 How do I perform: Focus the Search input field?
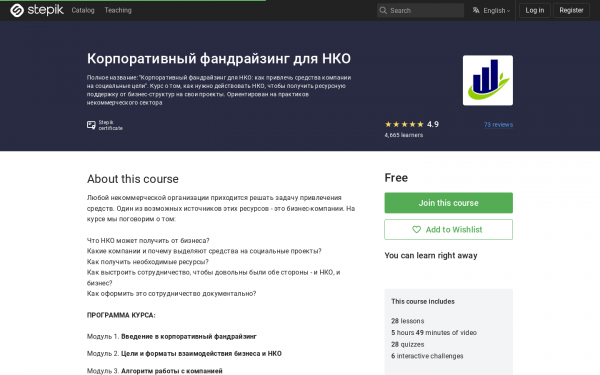click(420, 10)
